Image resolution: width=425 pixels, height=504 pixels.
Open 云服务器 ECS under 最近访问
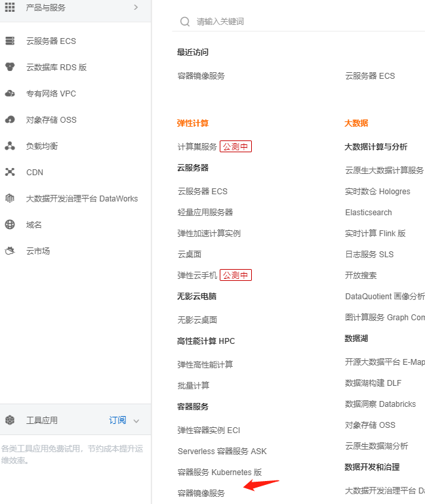[370, 76]
